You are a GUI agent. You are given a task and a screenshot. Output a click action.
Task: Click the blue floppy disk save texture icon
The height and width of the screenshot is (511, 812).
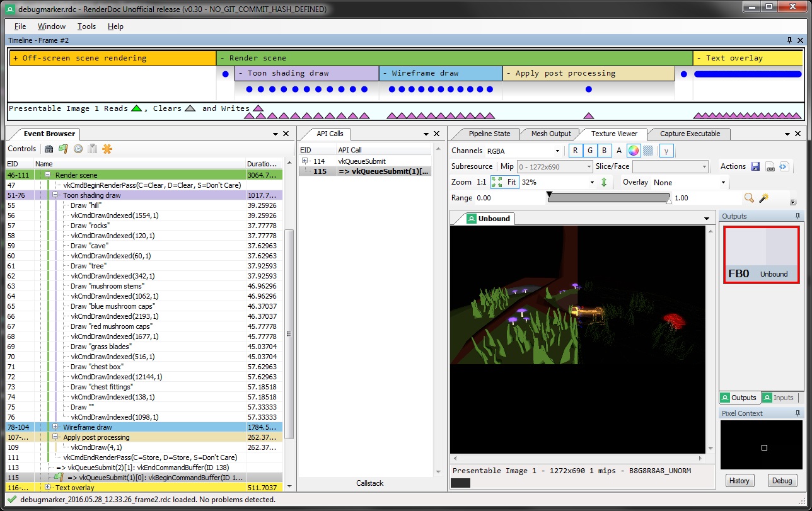(x=756, y=166)
